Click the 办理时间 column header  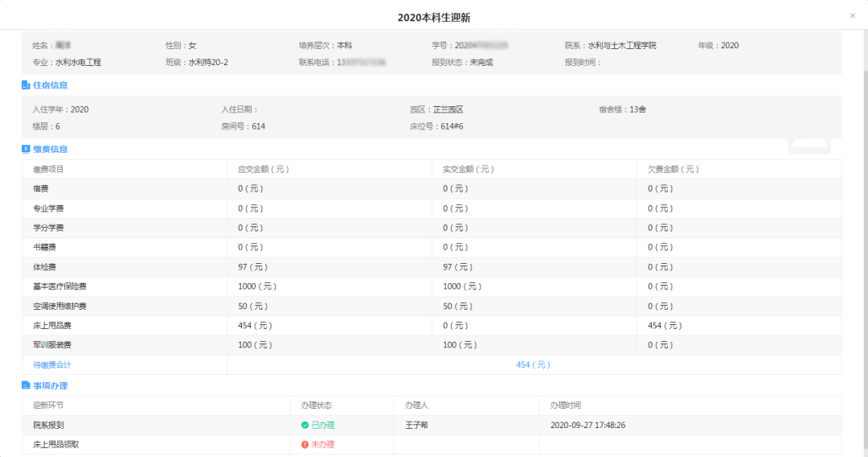coord(565,406)
